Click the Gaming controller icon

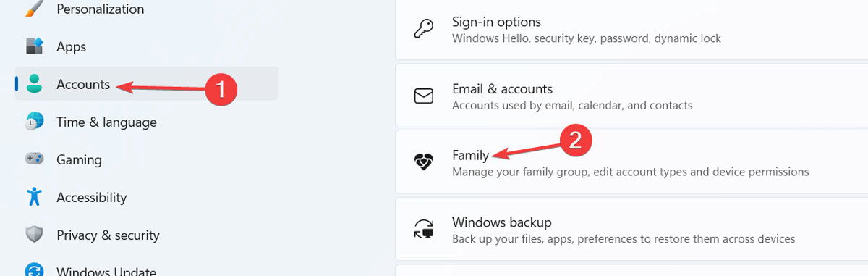(34, 159)
